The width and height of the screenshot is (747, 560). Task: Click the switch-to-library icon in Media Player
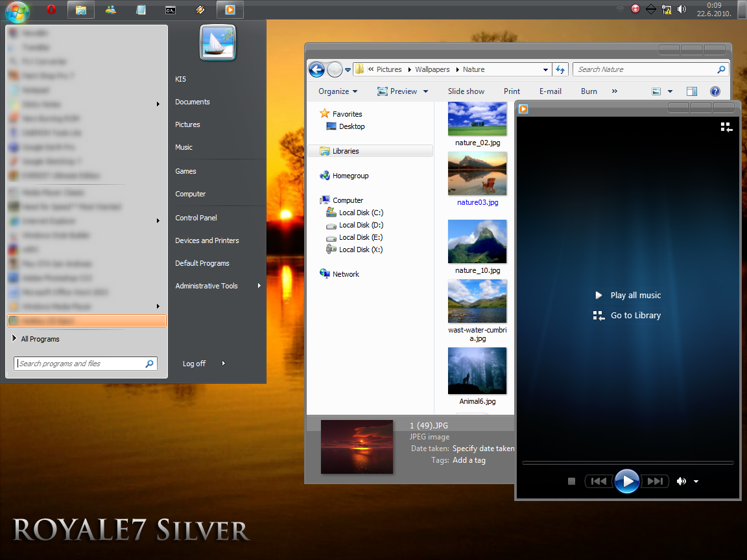(726, 127)
